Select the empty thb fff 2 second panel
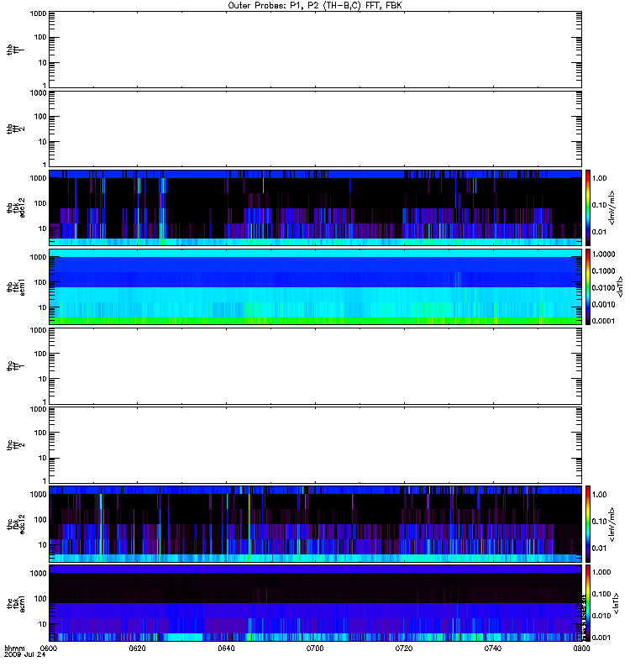 pyautogui.click(x=315, y=129)
